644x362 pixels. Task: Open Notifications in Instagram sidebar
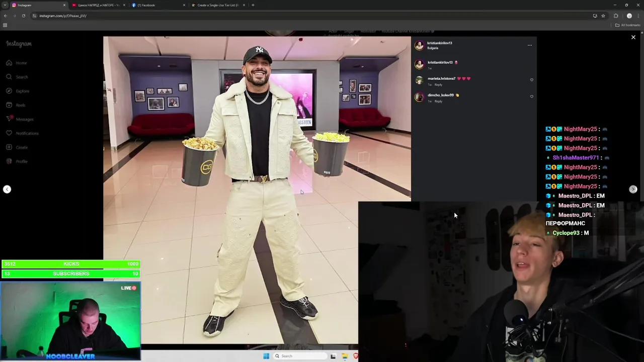pos(22,133)
